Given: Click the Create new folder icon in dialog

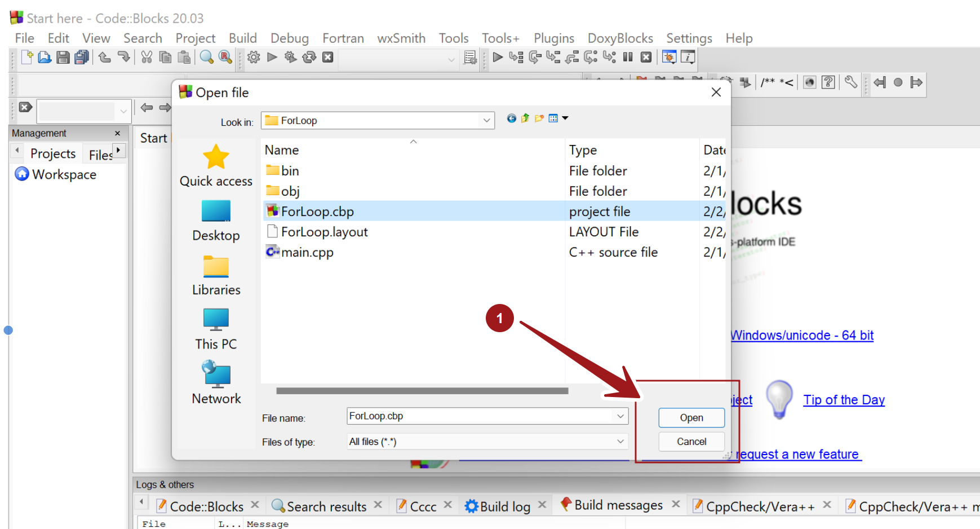Looking at the screenshot, I should (x=539, y=118).
